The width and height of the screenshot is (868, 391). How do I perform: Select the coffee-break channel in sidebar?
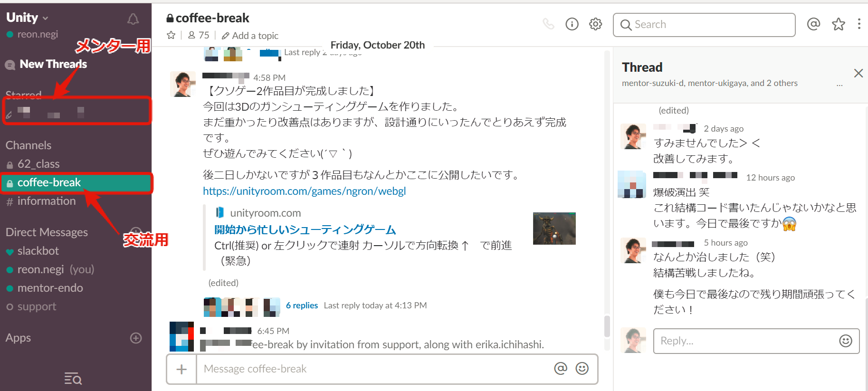click(76, 183)
